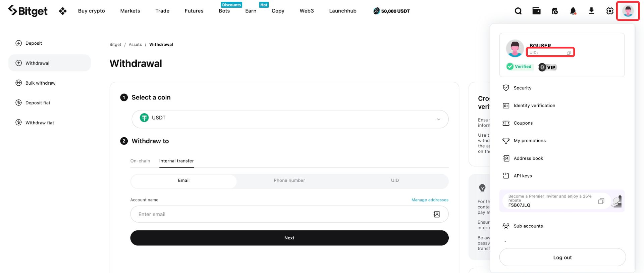Go to Bitget breadcrumb
Screen dimensions: 644x273
click(115, 44)
